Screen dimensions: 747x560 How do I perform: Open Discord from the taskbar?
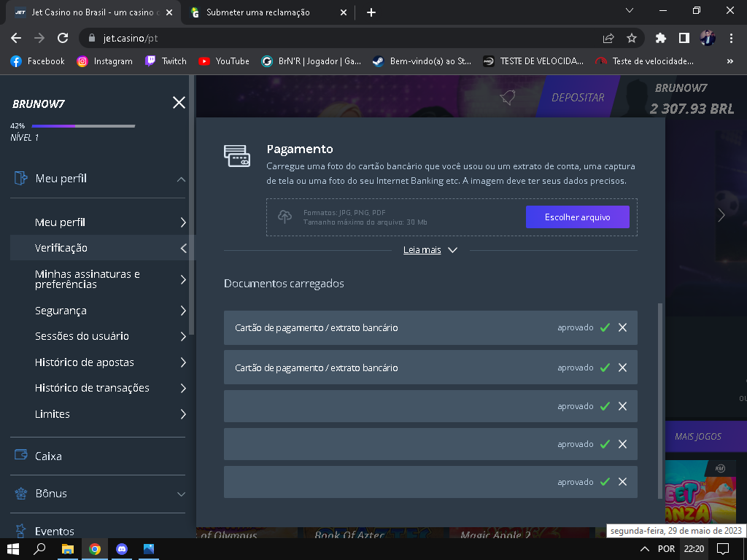tap(122, 548)
